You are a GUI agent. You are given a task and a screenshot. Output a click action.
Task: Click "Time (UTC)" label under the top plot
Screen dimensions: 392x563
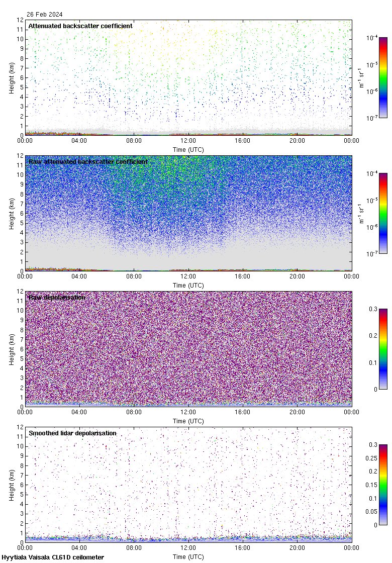point(188,150)
